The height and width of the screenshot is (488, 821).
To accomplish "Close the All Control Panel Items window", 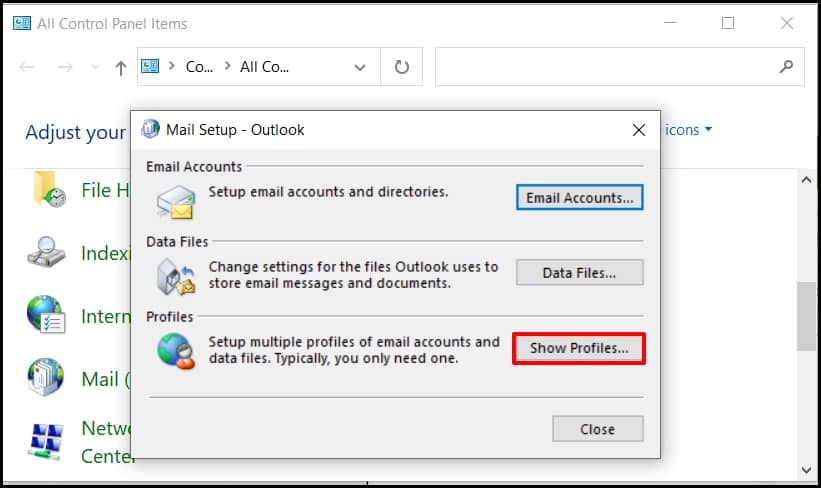I will (786, 23).
